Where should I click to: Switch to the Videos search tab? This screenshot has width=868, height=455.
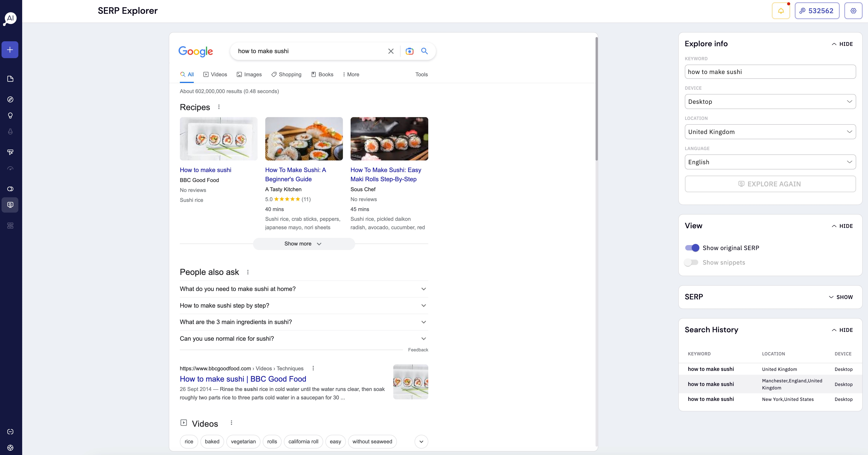pos(215,75)
